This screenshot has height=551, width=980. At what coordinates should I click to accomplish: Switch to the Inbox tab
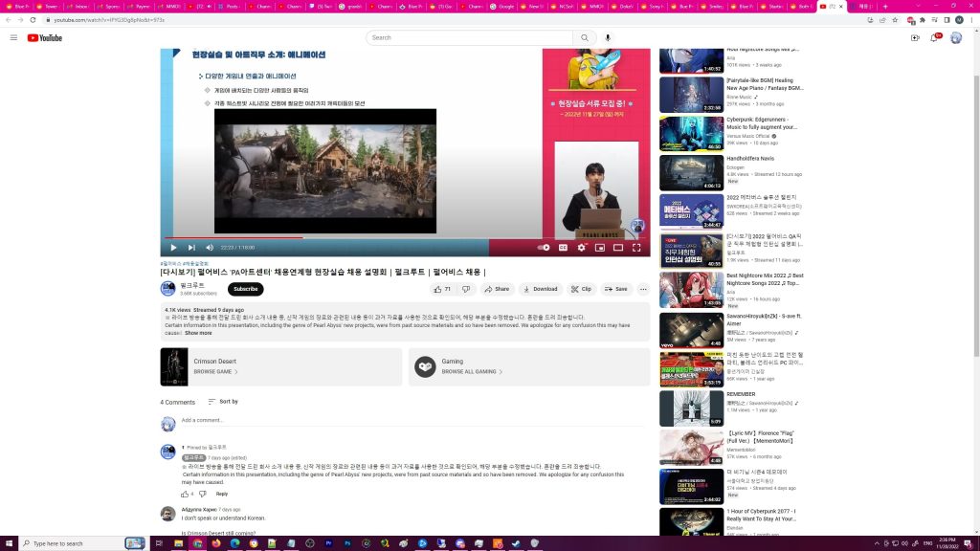77,7
